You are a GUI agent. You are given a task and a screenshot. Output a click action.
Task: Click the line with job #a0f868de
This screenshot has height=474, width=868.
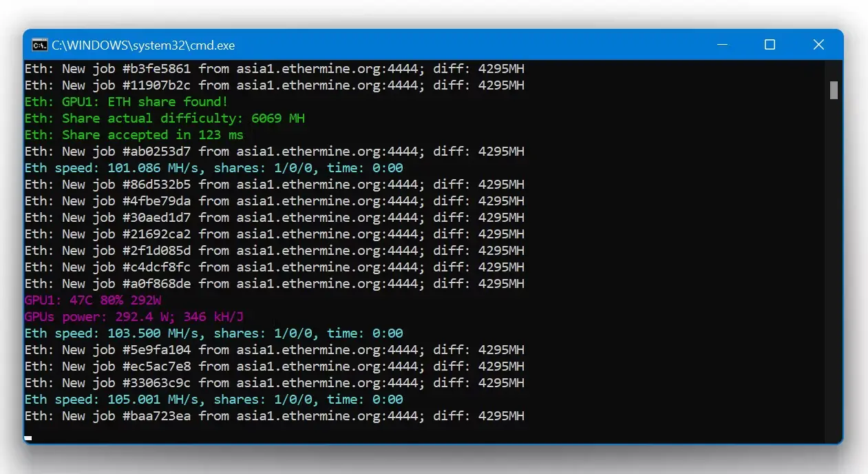click(275, 284)
